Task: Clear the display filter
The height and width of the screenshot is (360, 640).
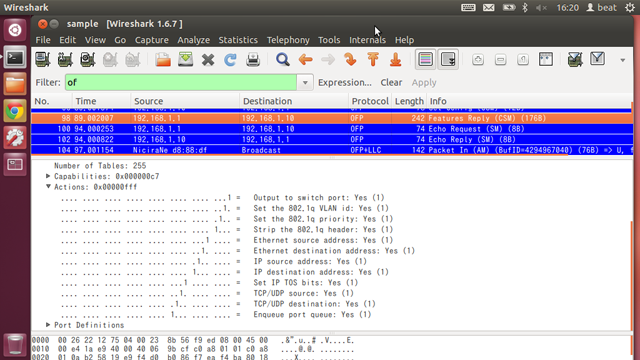Action: [391, 82]
